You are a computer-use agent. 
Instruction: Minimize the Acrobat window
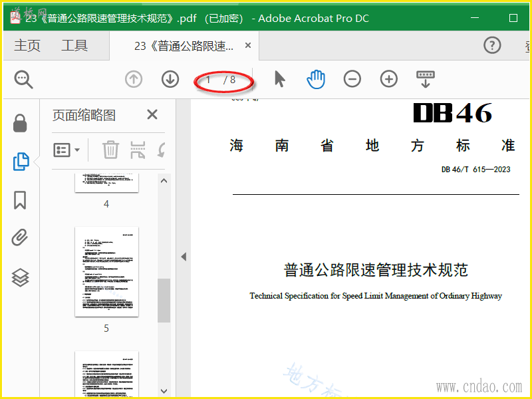475,18
